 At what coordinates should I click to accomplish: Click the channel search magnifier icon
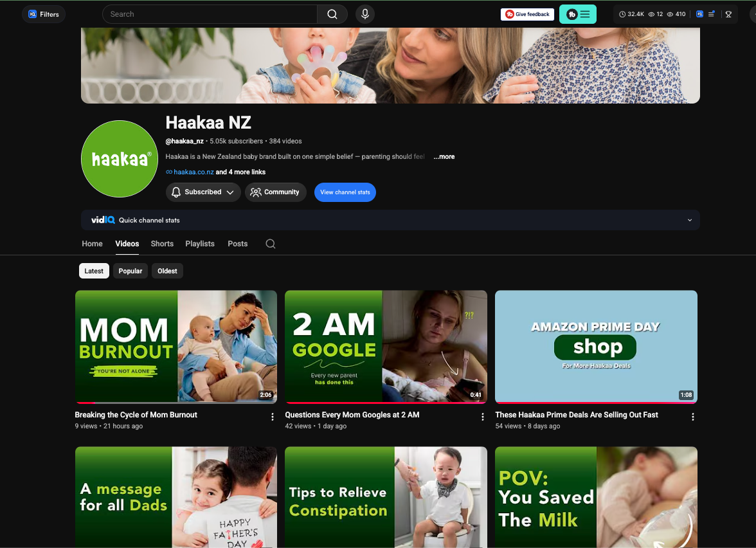271,244
